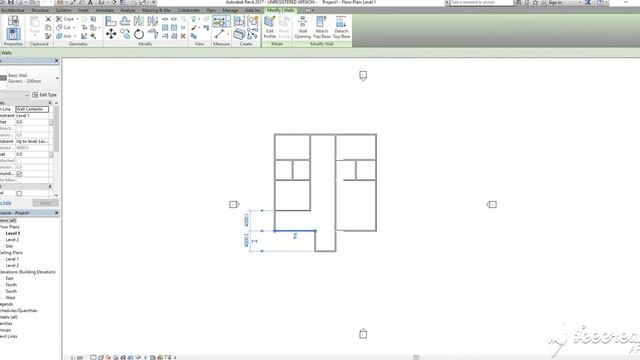
Task: Select Schedules/Quantities in Project Browser
Action: click(18, 310)
